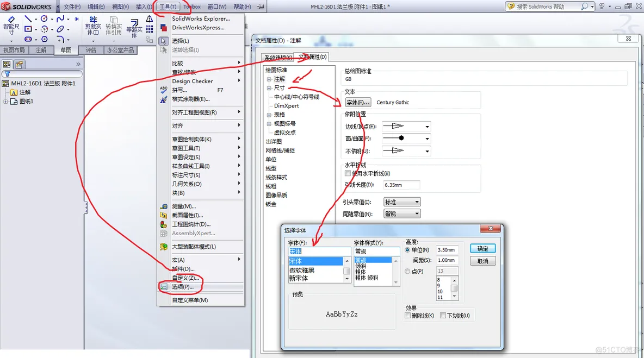Click the 字体(F)... button
This screenshot has width=644, height=358.
pos(358,103)
